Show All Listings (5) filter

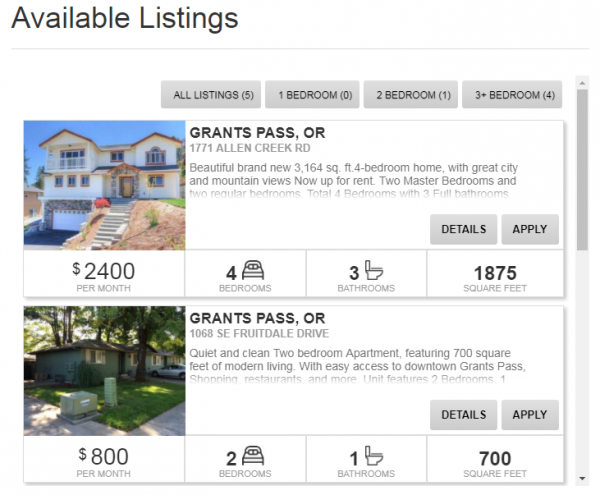point(213,95)
